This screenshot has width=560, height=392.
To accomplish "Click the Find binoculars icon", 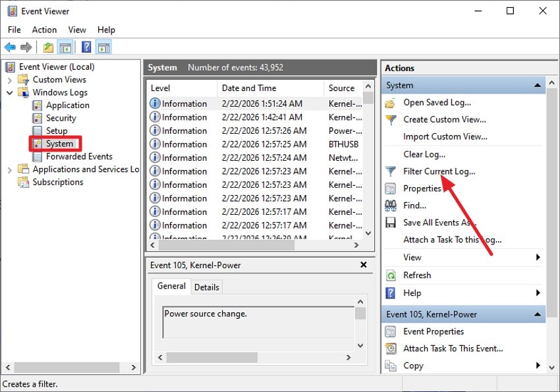I will point(390,205).
